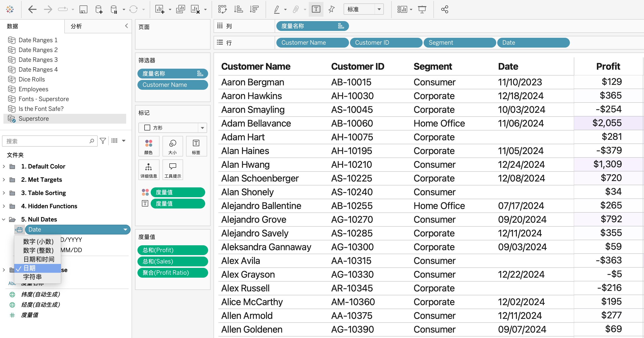
Task: Open the presentation mode icon
Action: pyautogui.click(x=422, y=10)
